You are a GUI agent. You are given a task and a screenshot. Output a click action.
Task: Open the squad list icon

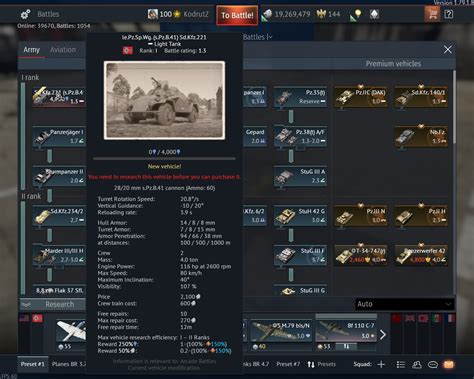(x=401, y=364)
